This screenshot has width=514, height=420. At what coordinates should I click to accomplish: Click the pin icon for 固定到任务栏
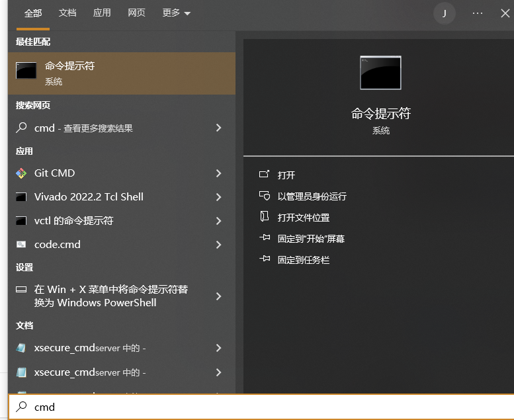[x=265, y=259]
